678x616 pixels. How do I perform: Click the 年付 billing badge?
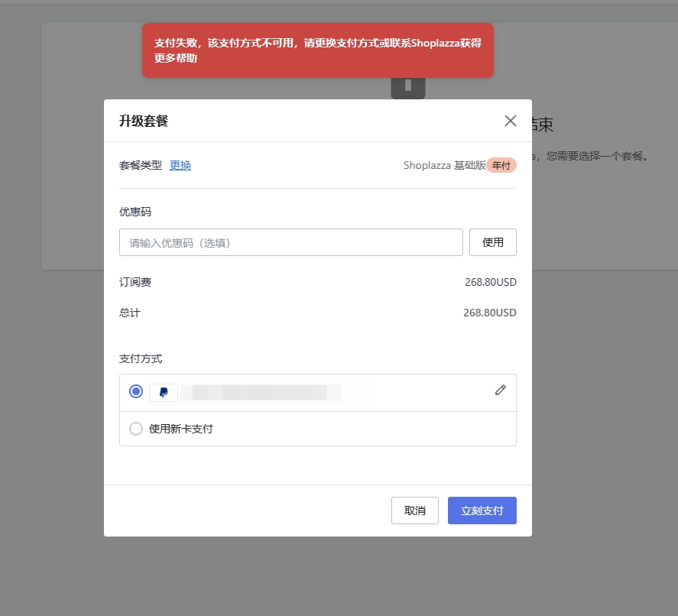[x=501, y=165]
